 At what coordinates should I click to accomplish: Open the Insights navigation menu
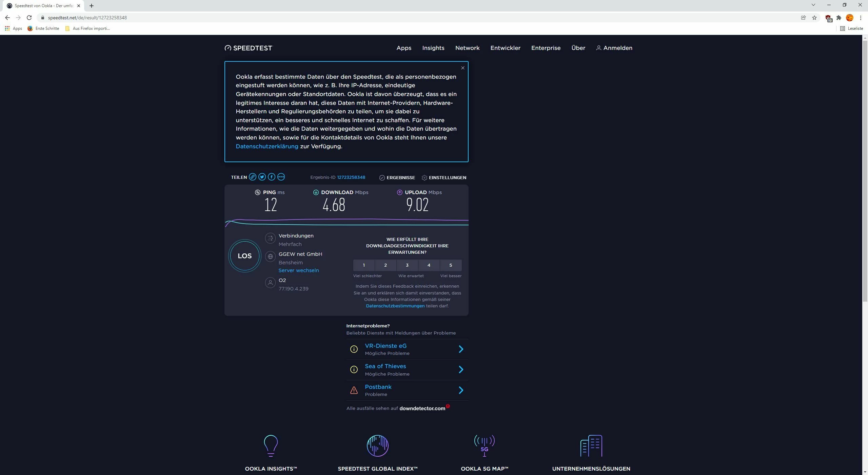click(x=433, y=48)
